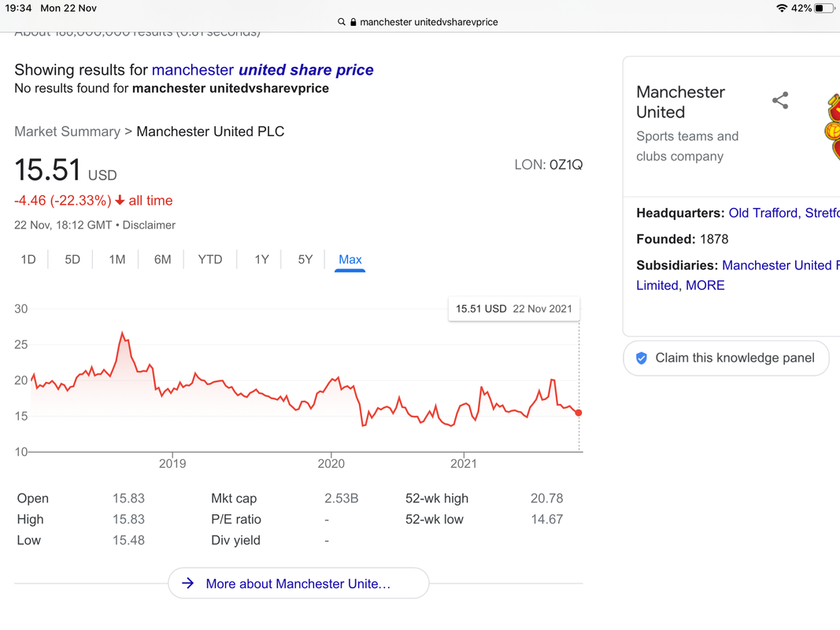Click the Manchester United crest logo
This screenshot has height=630, width=840.
click(x=832, y=128)
